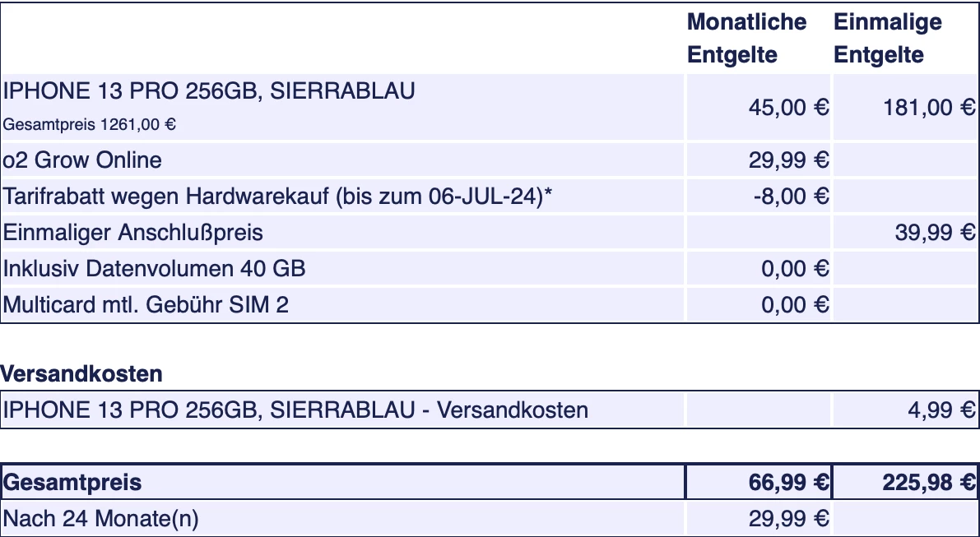
Task: Select the Nach 24 Monate(n) row label
Action: pyautogui.click(x=100, y=519)
